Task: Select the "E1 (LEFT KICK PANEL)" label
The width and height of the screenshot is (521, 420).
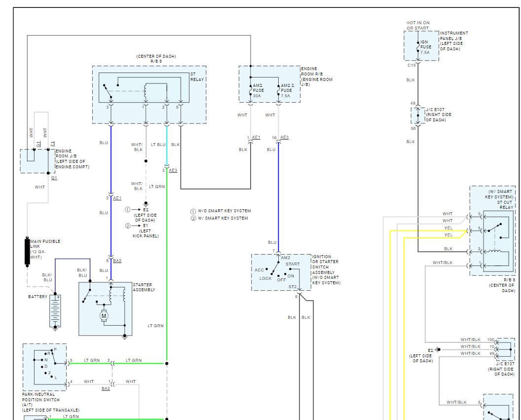Action: (146, 231)
